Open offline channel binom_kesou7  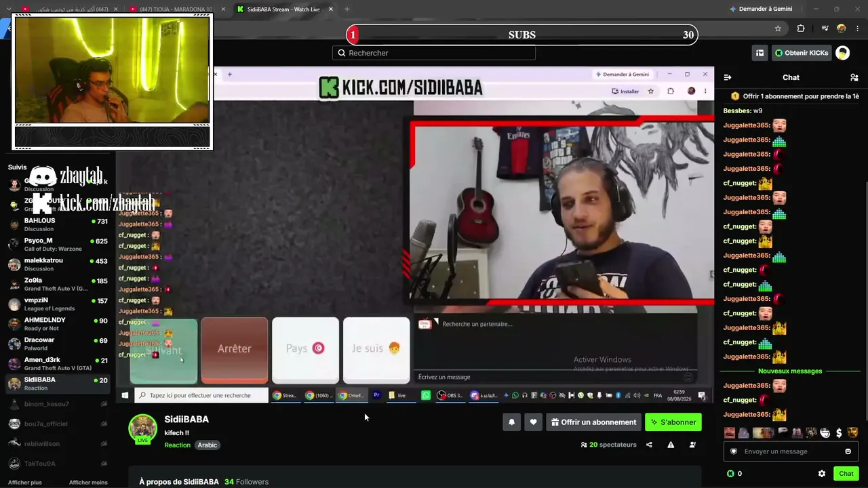click(58, 404)
